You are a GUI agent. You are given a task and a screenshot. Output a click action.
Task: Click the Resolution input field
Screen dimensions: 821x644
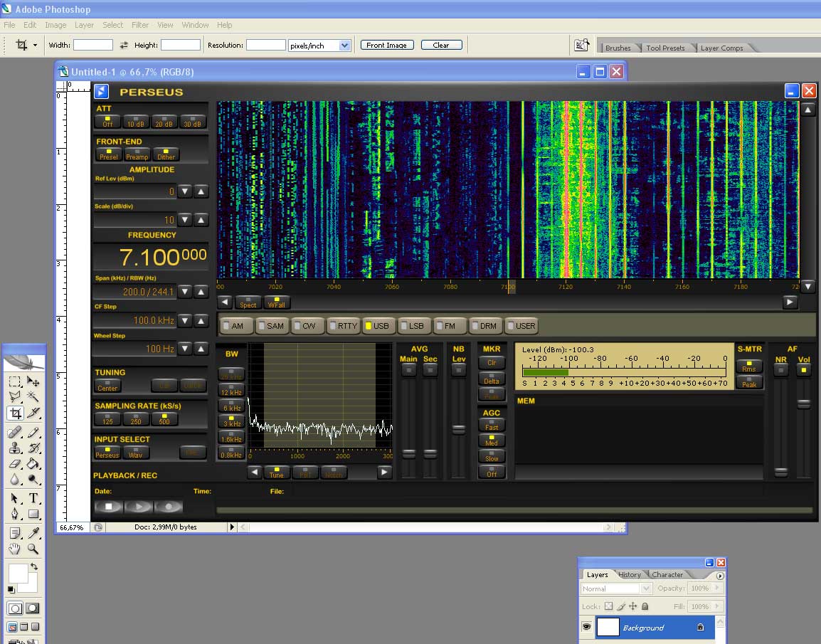(266, 46)
